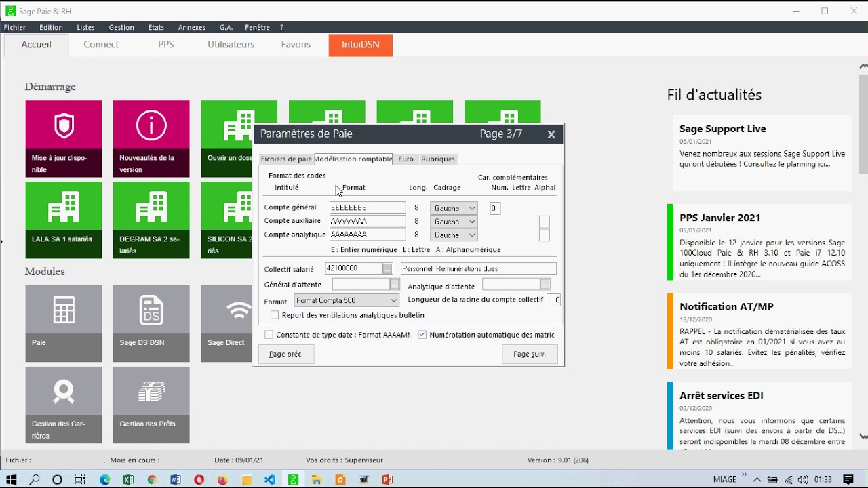Click the volume icon in system tray
This screenshot has height=488, width=868.
click(x=803, y=479)
